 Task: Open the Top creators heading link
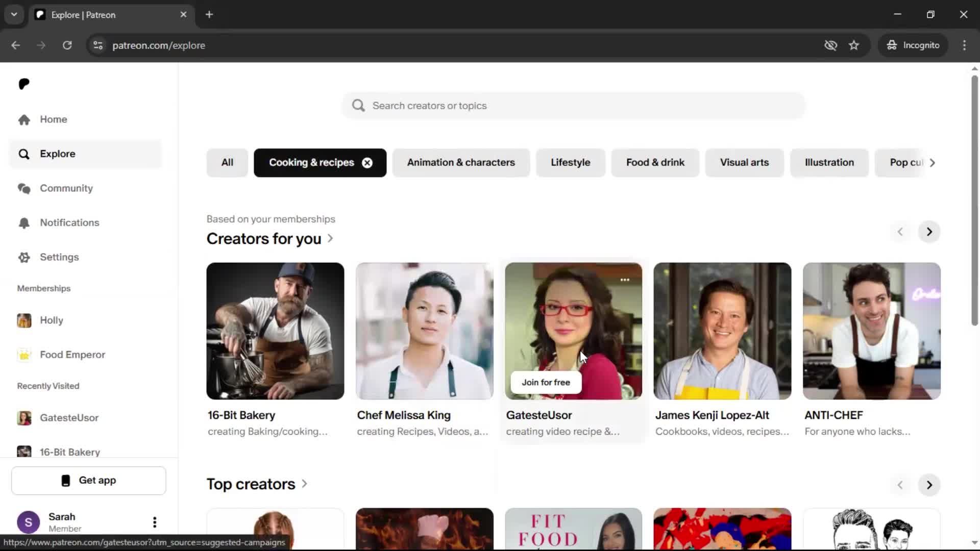[x=257, y=484]
